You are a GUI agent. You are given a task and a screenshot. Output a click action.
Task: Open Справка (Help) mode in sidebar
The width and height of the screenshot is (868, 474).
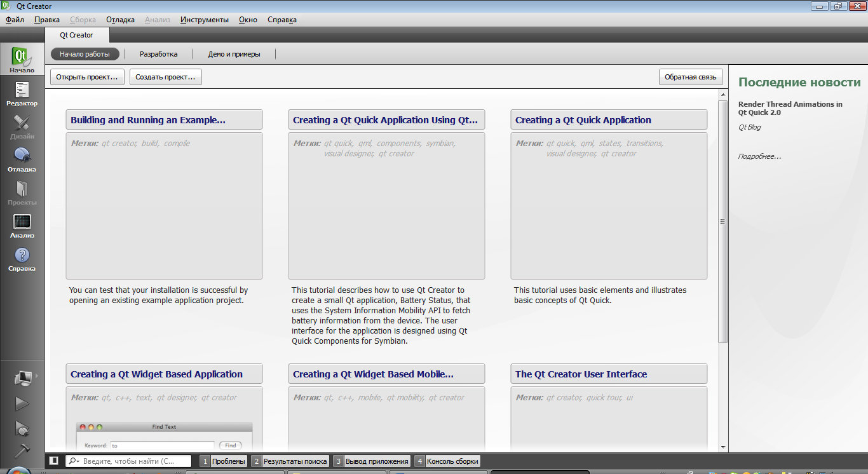[22, 259]
